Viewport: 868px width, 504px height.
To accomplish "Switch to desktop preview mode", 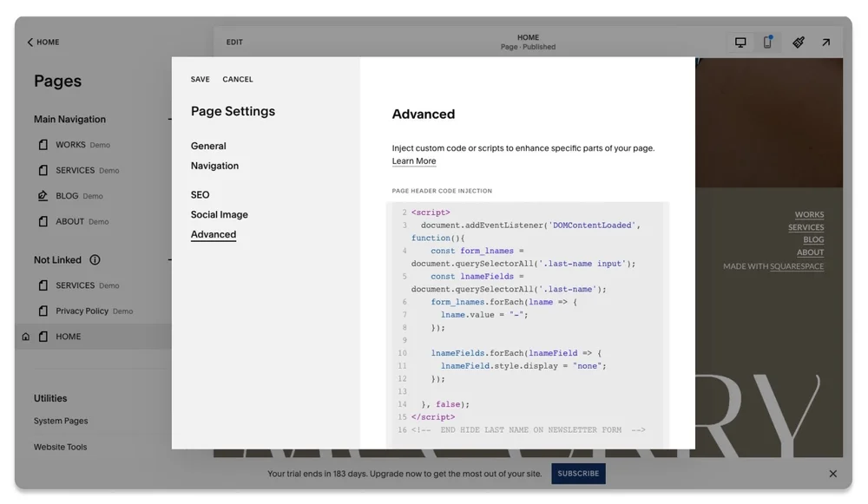I will pos(740,42).
